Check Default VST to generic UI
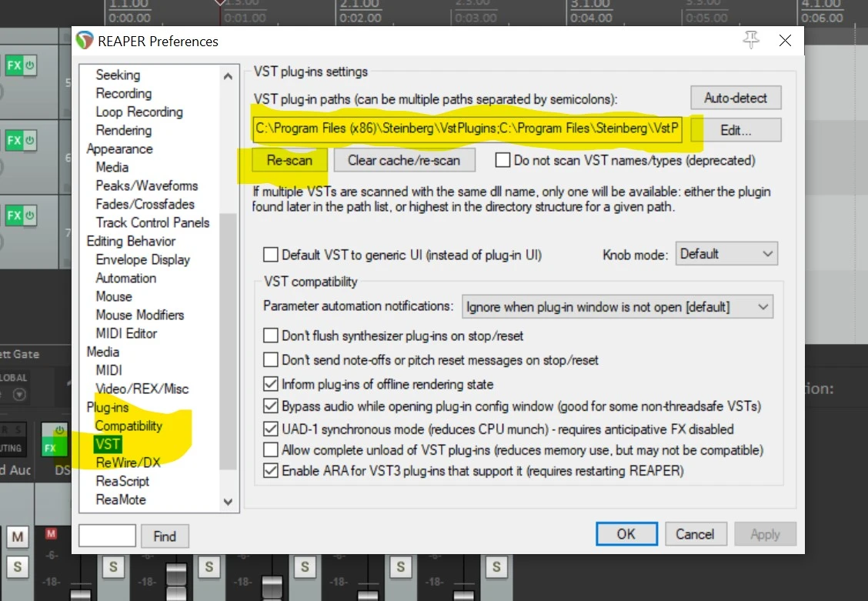This screenshot has width=868, height=601. (271, 255)
